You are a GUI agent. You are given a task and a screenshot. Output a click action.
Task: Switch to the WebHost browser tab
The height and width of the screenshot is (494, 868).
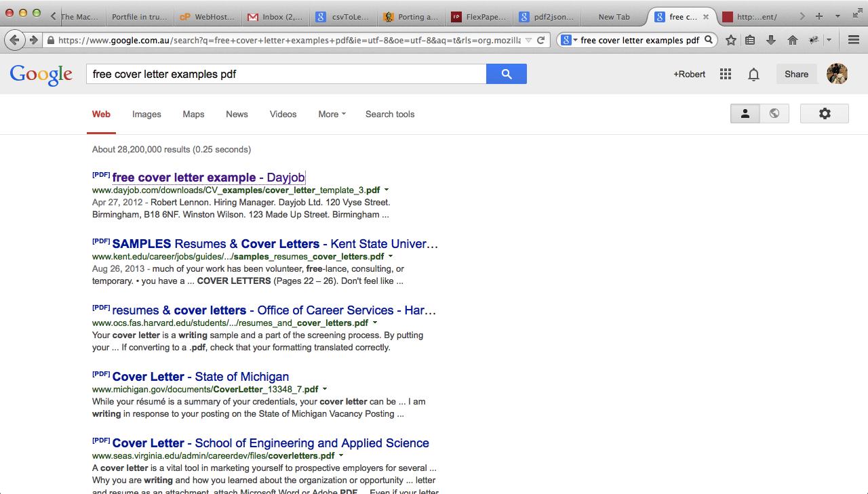[207, 16]
